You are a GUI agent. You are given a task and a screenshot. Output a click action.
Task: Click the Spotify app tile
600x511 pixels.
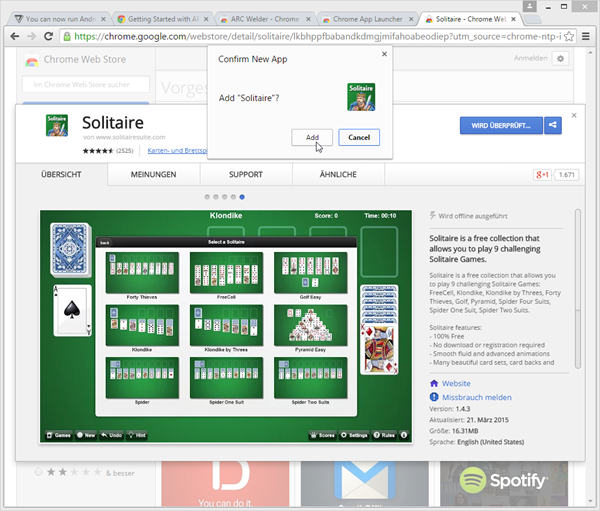tap(504, 483)
